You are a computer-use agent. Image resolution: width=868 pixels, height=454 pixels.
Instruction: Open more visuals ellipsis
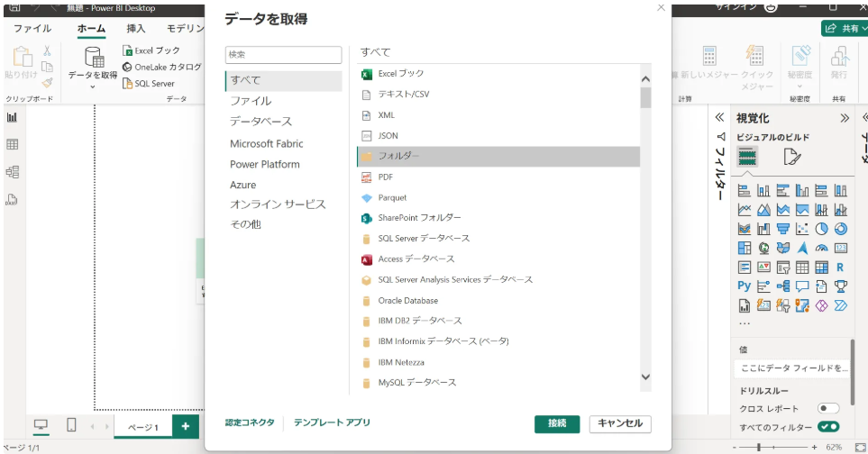click(745, 323)
